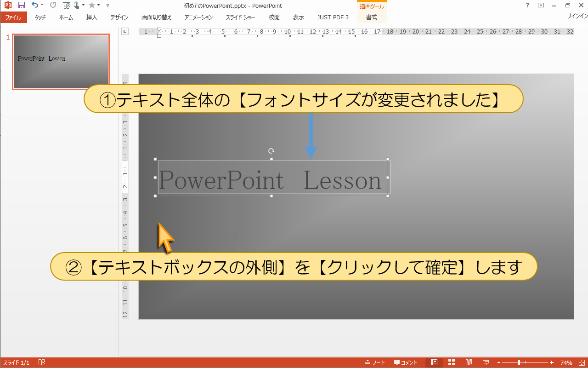Select the 書式 drawing tools tab
The height and width of the screenshot is (368, 588).
click(372, 17)
